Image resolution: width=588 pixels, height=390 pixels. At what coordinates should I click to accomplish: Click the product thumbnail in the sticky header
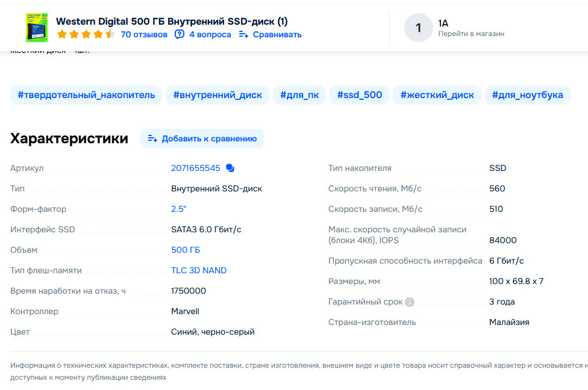tap(37, 28)
